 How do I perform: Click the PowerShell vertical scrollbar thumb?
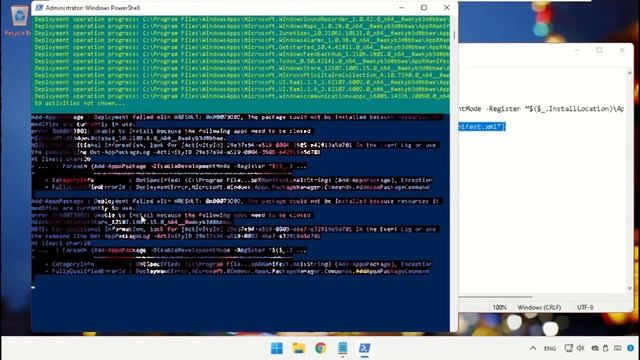[454, 35]
